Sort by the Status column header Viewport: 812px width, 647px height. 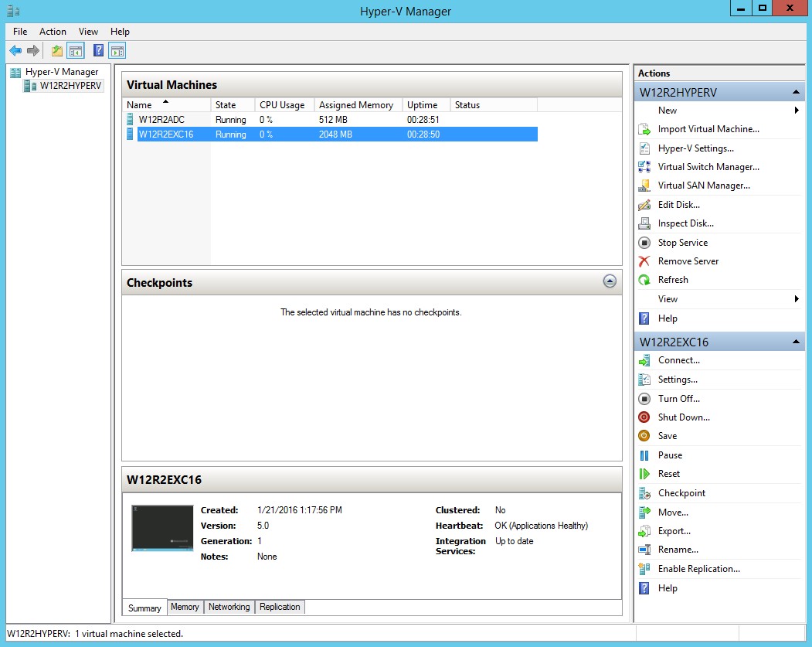pos(494,104)
